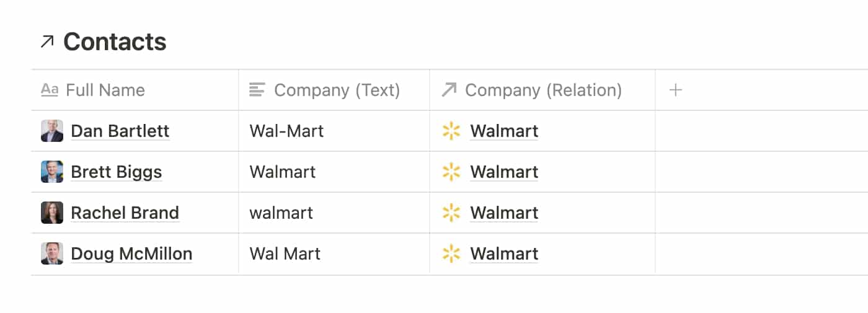Image resolution: width=868 pixels, height=313 pixels.
Task: Click Rachel Brand's profile photo
Action: (52, 213)
